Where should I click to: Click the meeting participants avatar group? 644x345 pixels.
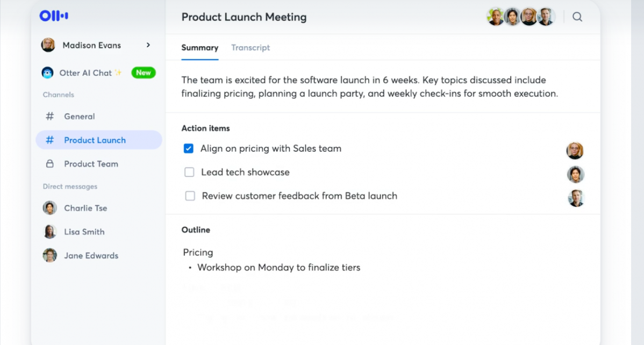[x=521, y=17]
